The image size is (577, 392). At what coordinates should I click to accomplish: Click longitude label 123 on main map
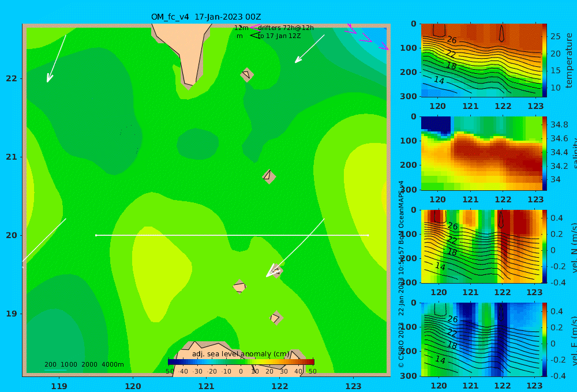(x=353, y=386)
